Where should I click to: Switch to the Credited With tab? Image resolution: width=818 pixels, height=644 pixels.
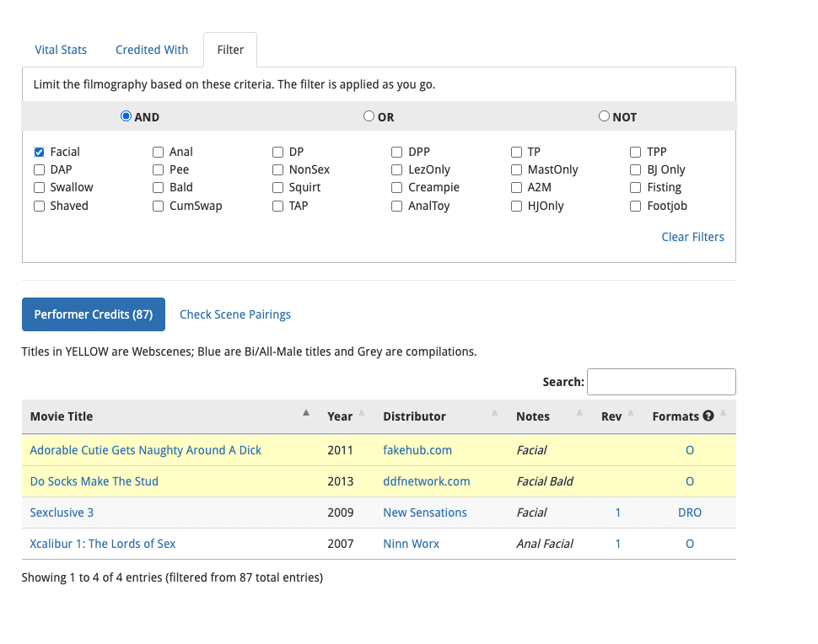click(152, 50)
